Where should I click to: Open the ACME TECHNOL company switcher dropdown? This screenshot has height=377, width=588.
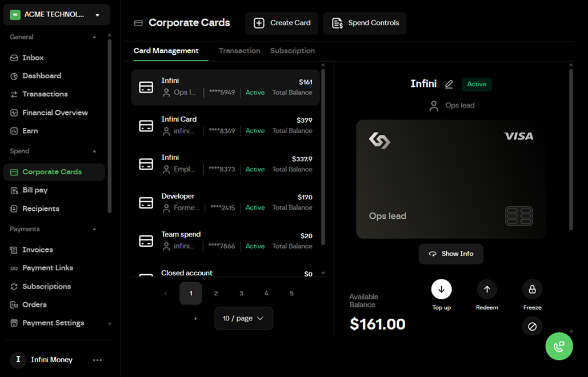pos(56,14)
